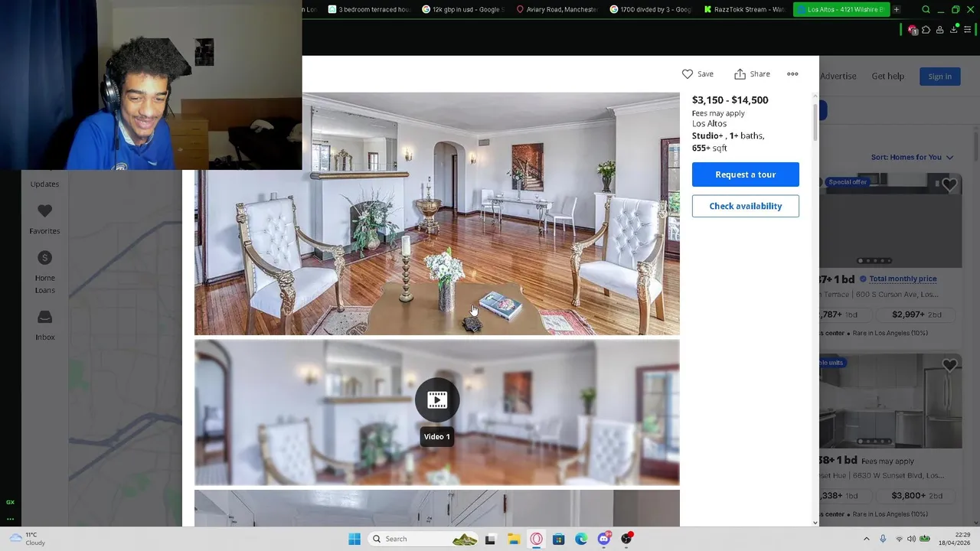The height and width of the screenshot is (551, 980).
Task: Open the three-dot more options menu
Action: pos(792,74)
